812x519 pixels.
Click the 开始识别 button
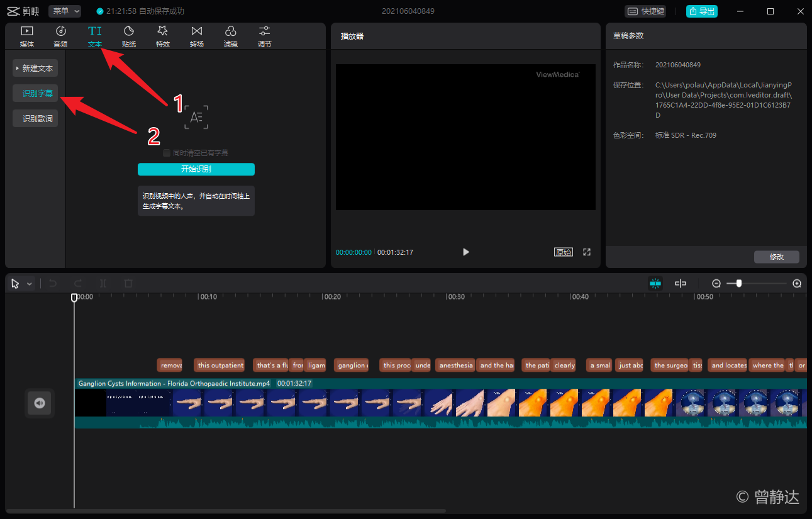196,169
